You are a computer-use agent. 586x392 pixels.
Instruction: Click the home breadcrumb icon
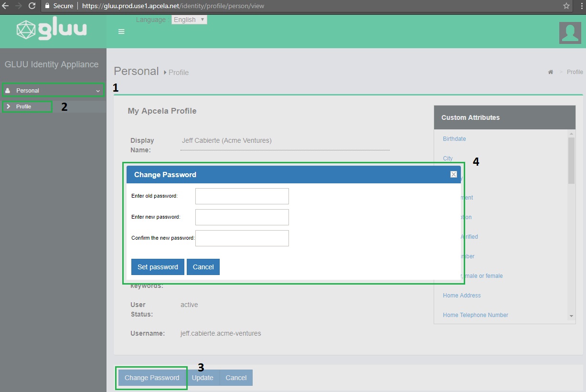pyautogui.click(x=550, y=72)
